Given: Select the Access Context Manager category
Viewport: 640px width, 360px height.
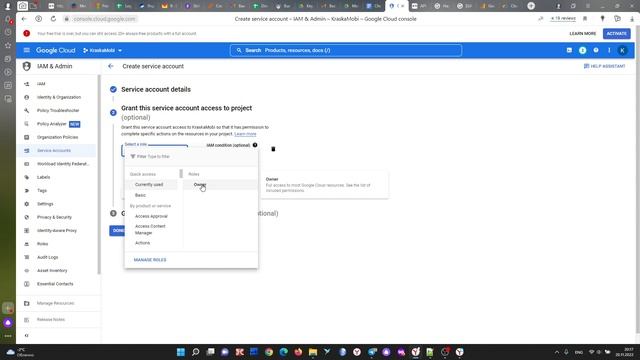Looking at the screenshot, I should coord(151,229).
